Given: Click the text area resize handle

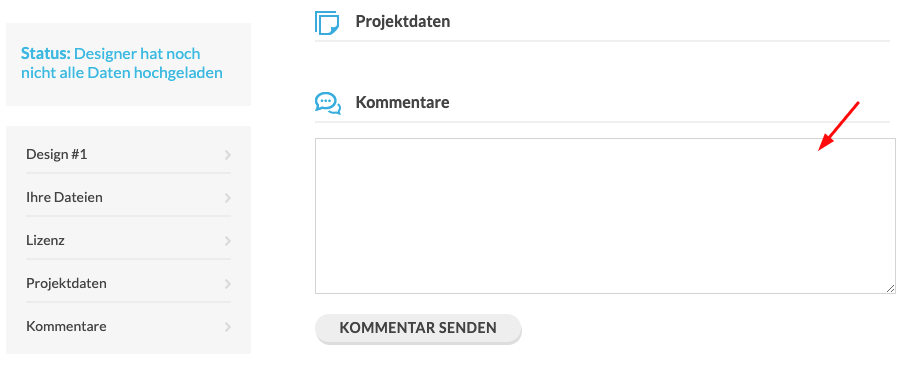Looking at the screenshot, I should tap(890, 288).
